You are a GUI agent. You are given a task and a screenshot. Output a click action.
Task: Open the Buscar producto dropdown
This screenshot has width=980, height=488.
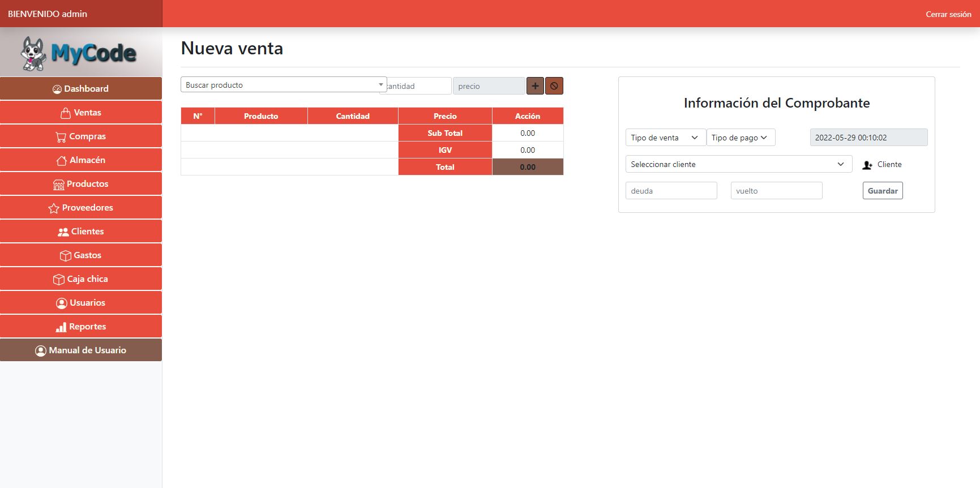(x=283, y=85)
